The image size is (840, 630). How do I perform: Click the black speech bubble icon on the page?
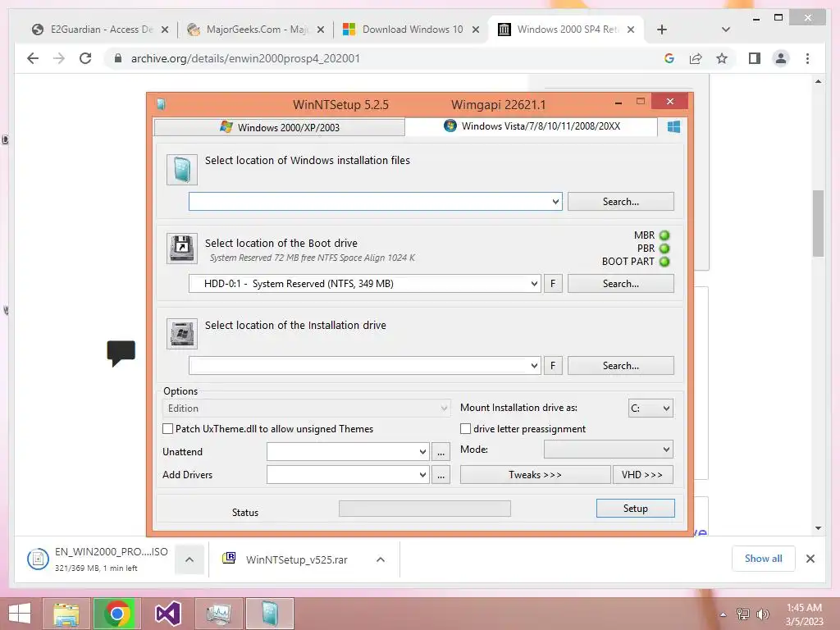(121, 353)
